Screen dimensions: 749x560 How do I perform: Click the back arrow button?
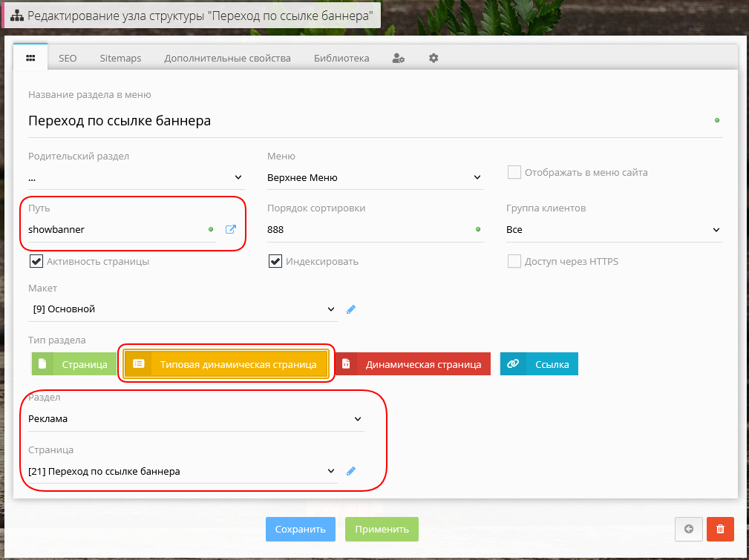point(688,529)
